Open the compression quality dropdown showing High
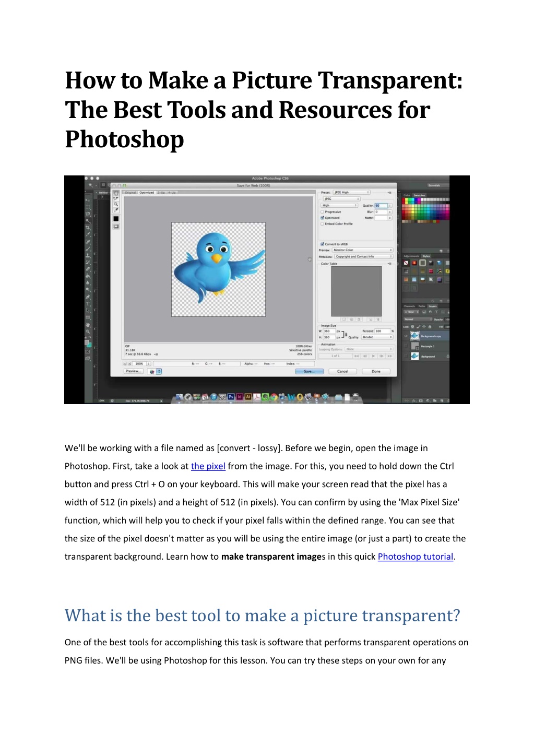The image size is (534, 756). [x=339, y=206]
